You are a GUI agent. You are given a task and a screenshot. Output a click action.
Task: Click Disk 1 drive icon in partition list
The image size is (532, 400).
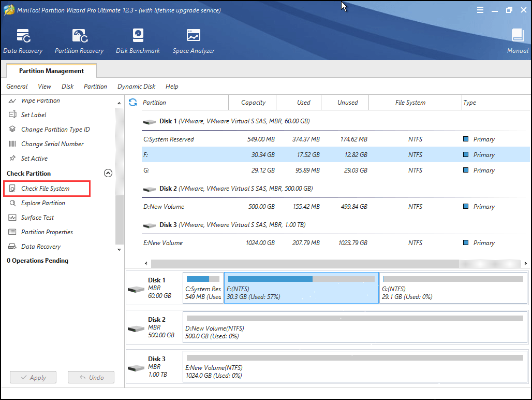pos(149,122)
